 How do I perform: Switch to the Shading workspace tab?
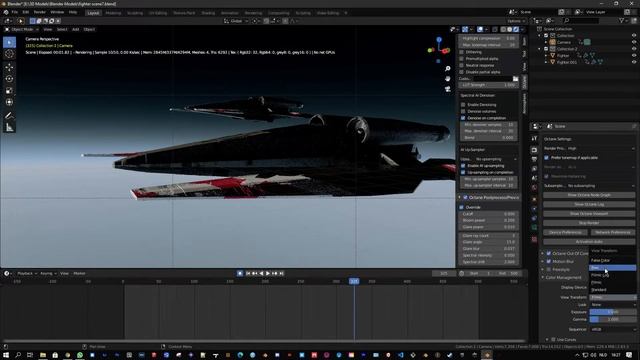[208, 13]
